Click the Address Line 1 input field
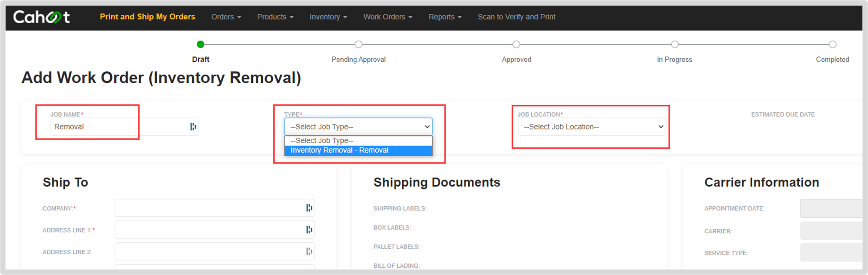Image resolution: width=868 pixels, height=275 pixels. [x=215, y=230]
